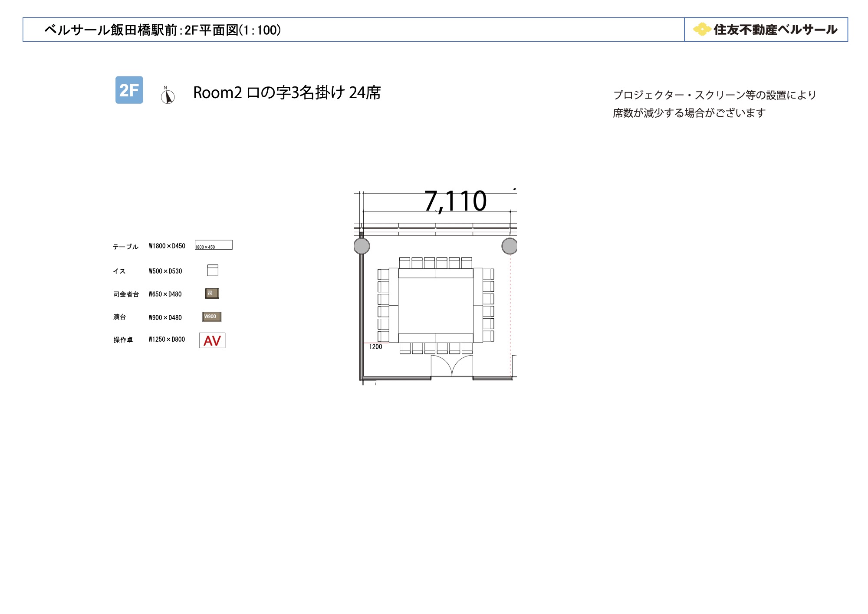Viewport: 868px width, 614px height.
Task: Click the bottom-right table of the layout
Action: point(454,338)
